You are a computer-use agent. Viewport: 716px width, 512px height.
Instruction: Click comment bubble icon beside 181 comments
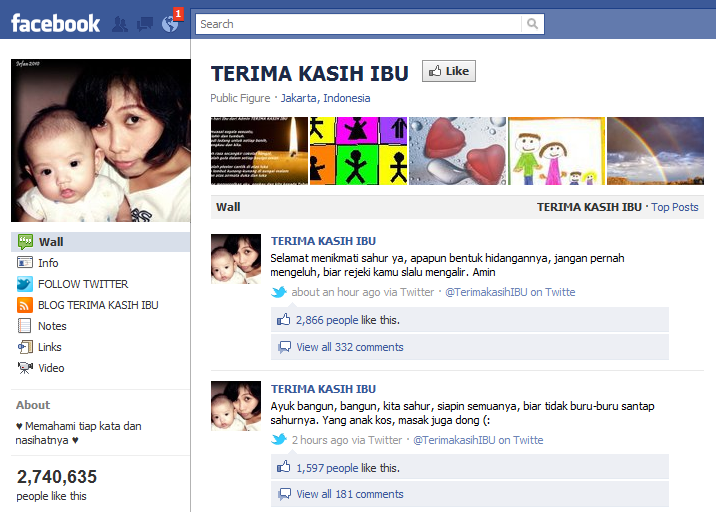(x=285, y=494)
